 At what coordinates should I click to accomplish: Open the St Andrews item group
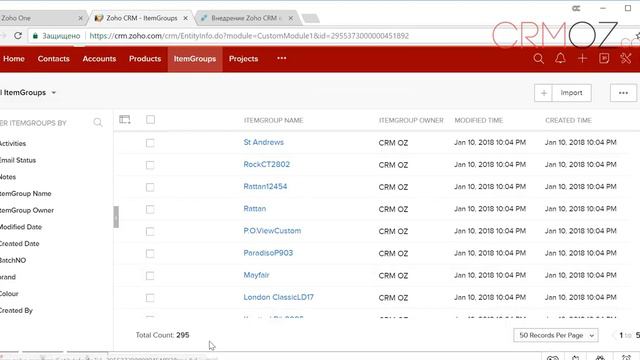(x=263, y=142)
